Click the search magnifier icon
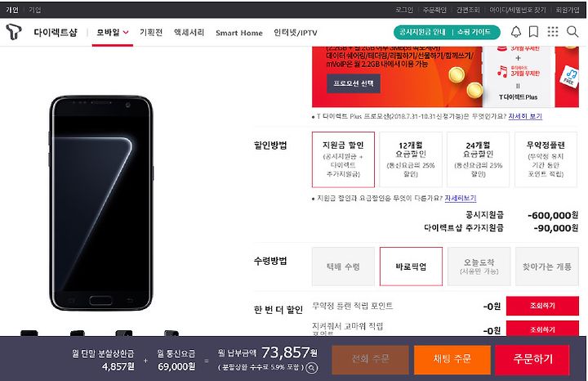The image size is (588, 381). click(x=572, y=32)
